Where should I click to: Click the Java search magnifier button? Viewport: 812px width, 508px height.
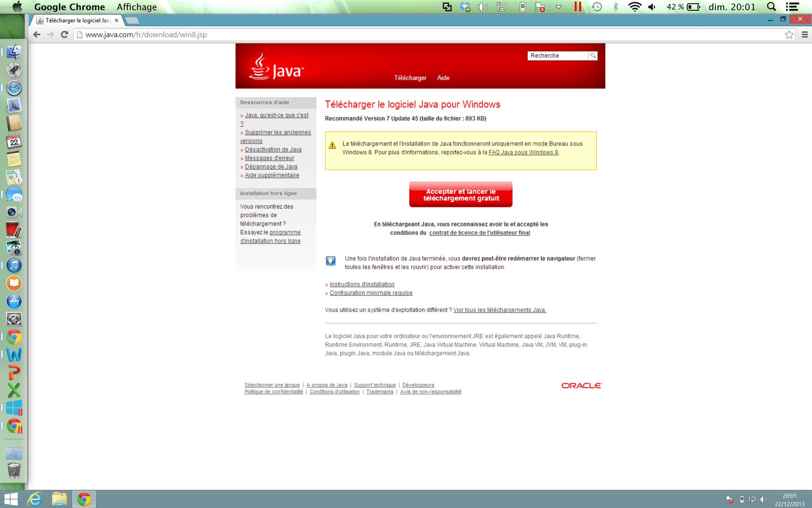coord(593,56)
